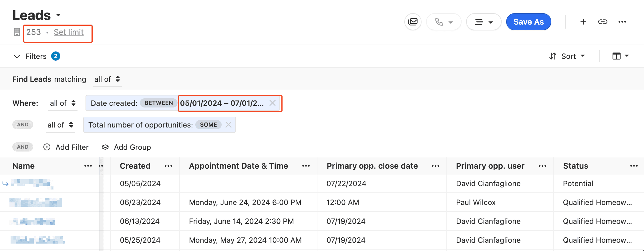Click Monday, June 24, 2024 6:00 PM
Screen dimensions: 644x251
point(245,202)
